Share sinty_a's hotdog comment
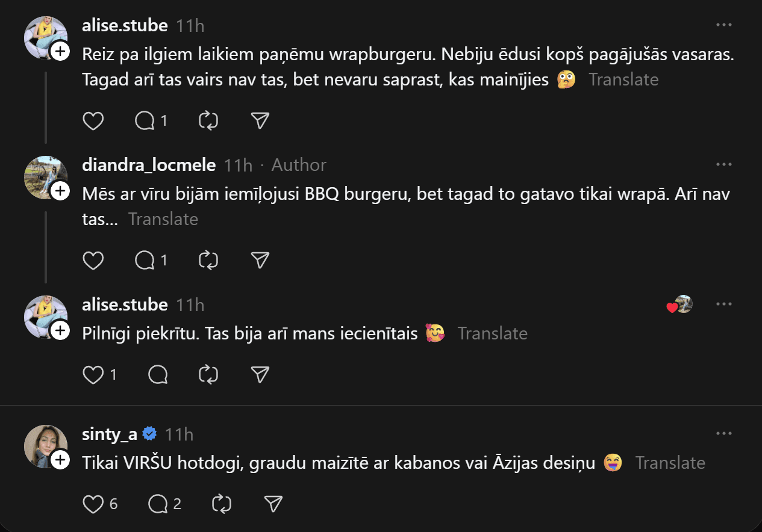This screenshot has width=762, height=532. coord(273,504)
